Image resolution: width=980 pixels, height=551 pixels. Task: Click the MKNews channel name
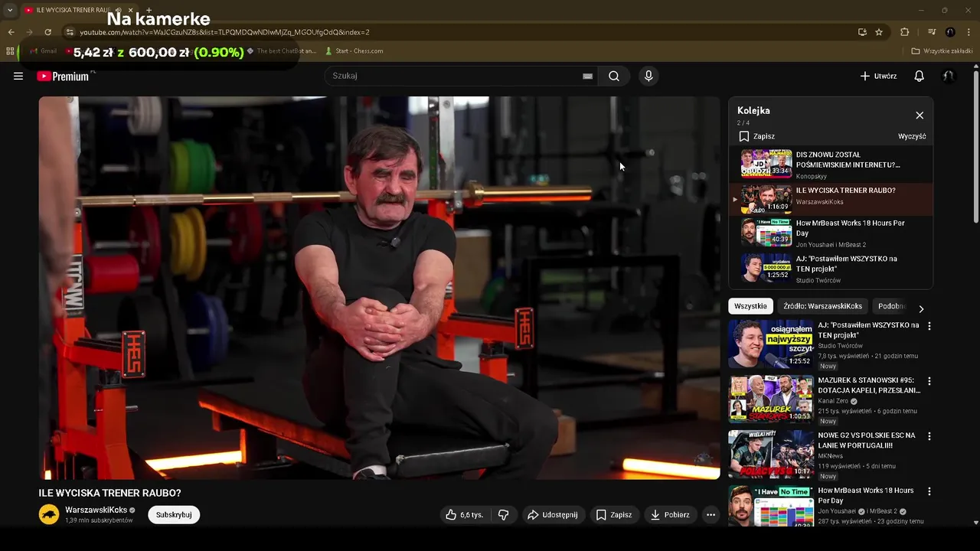point(830,456)
